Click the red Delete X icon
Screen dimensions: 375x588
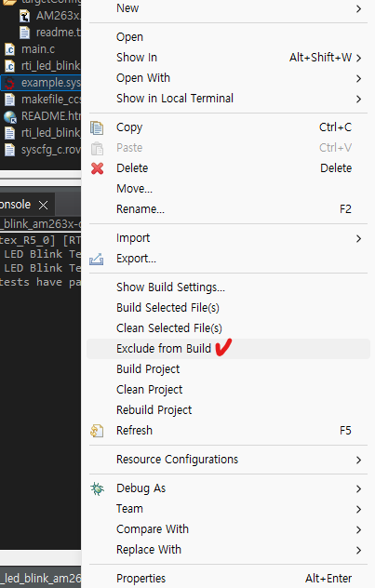click(x=97, y=168)
